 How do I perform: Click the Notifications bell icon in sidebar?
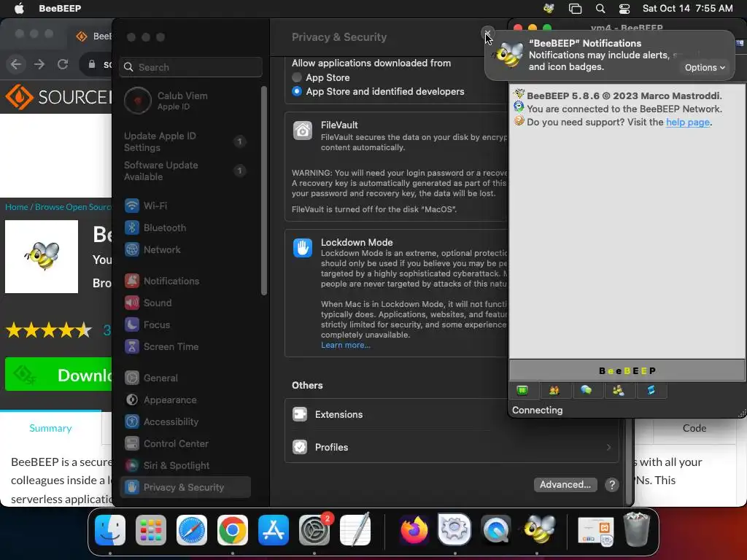tap(132, 281)
